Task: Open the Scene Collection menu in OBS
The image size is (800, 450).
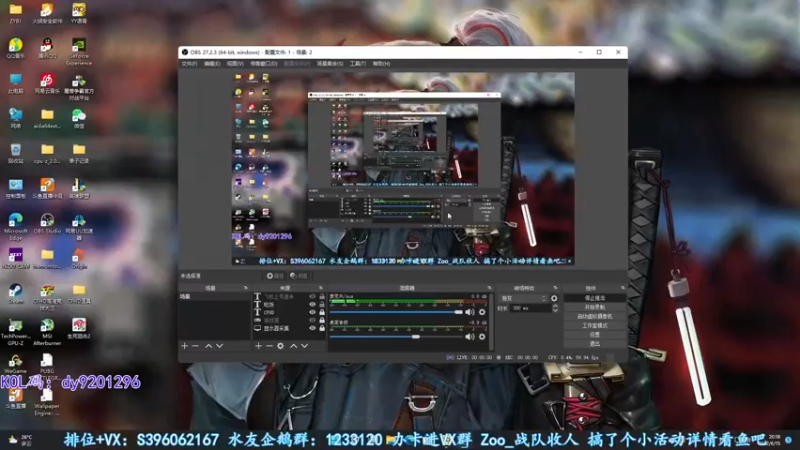Action: (330, 64)
